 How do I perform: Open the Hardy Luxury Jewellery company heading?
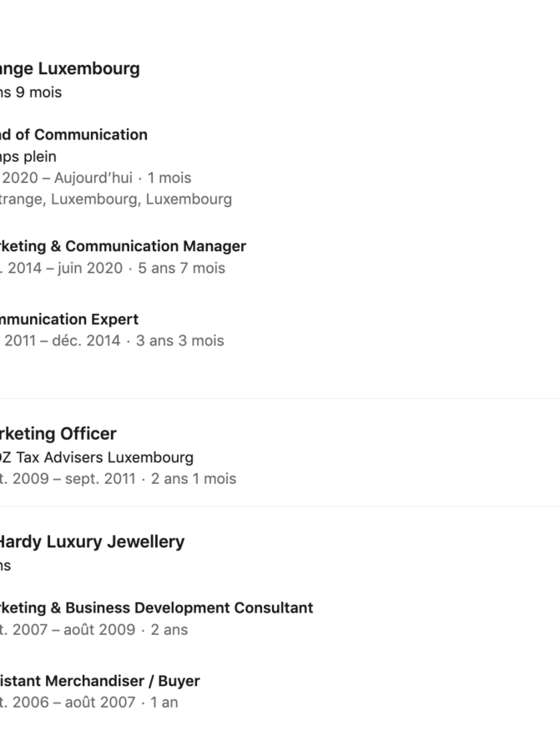click(x=92, y=542)
